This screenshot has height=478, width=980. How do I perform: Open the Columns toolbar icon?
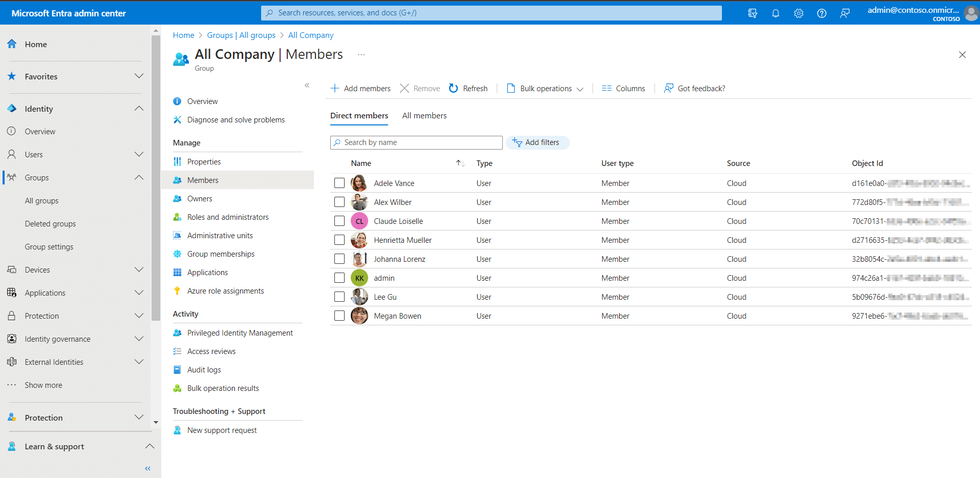607,88
